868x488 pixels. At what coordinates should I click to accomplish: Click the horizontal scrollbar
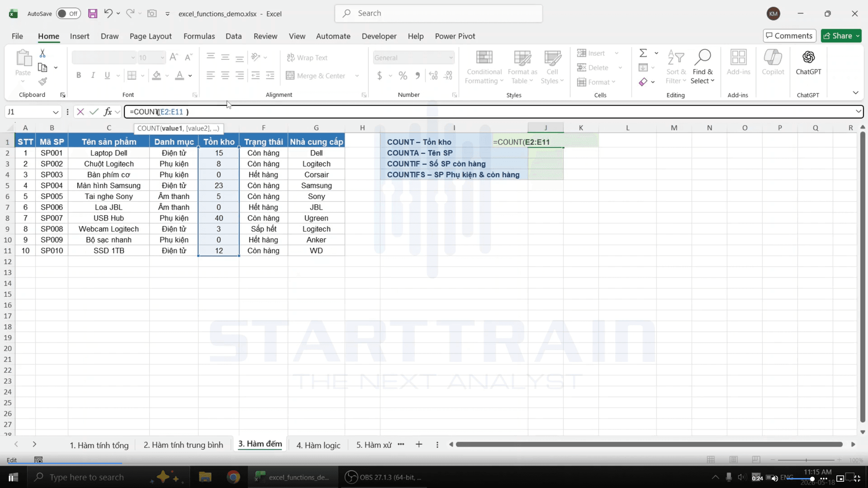[649, 445]
